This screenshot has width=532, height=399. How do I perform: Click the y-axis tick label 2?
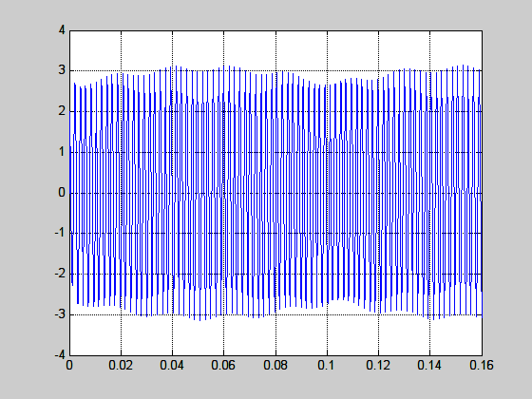pyautogui.click(x=62, y=111)
